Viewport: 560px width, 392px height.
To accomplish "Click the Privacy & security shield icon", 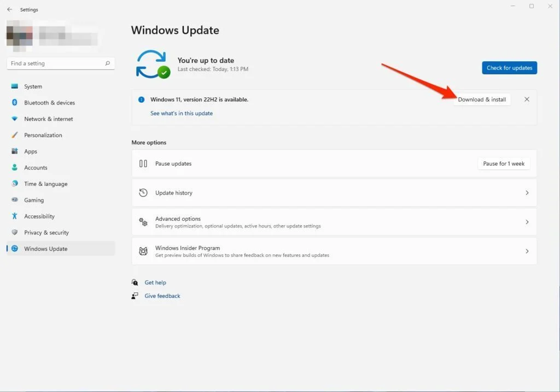I will [15, 232].
